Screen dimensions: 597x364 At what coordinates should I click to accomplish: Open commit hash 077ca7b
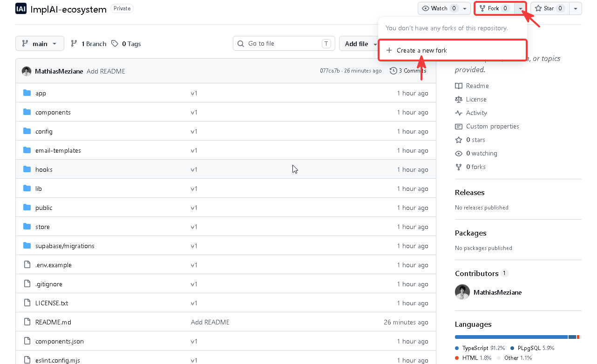[330, 71]
